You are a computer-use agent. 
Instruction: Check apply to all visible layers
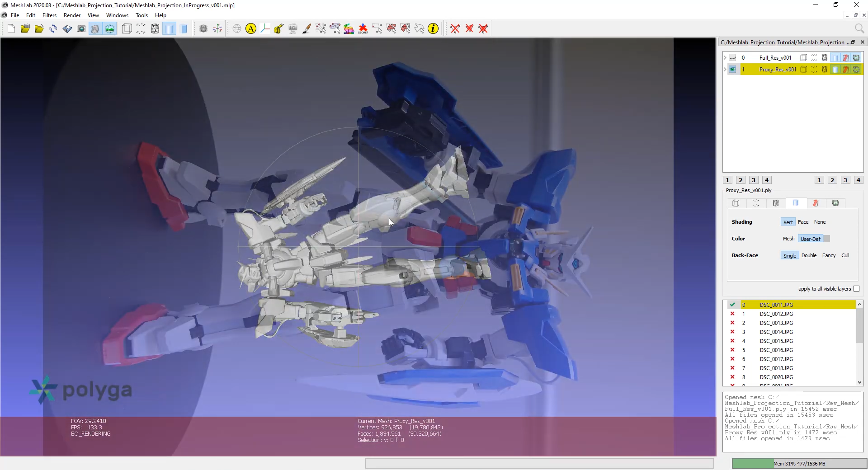pos(856,289)
